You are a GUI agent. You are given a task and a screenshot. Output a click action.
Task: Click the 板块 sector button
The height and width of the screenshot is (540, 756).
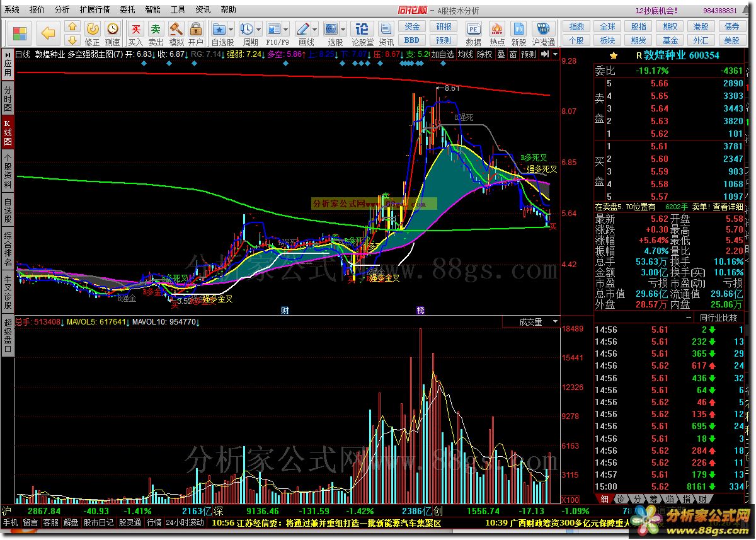pos(608,40)
